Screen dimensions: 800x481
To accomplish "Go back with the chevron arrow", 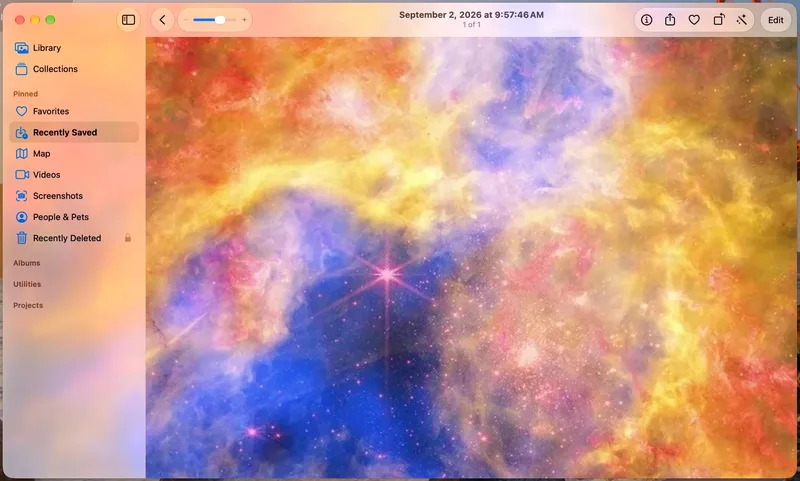I will 162,20.
